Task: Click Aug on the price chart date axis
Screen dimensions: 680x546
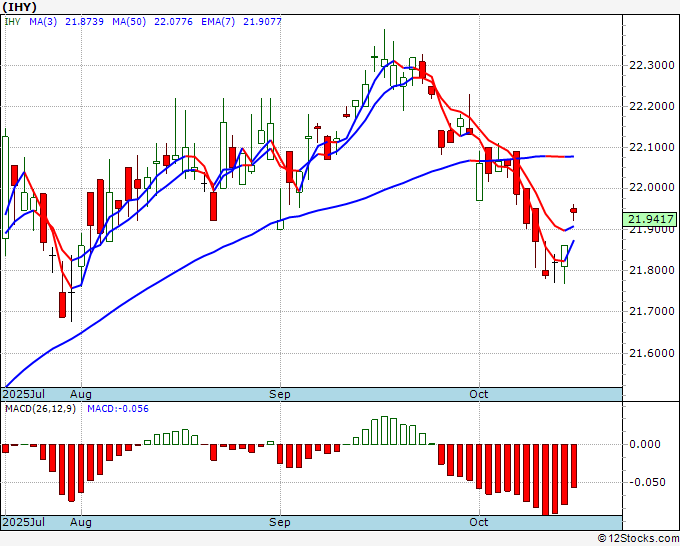Action: point(81,394)
